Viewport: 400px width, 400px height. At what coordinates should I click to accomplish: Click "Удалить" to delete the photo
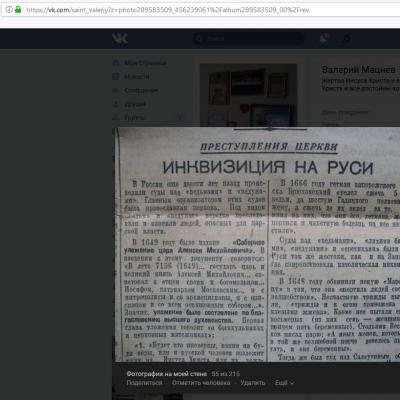(253, 383)
